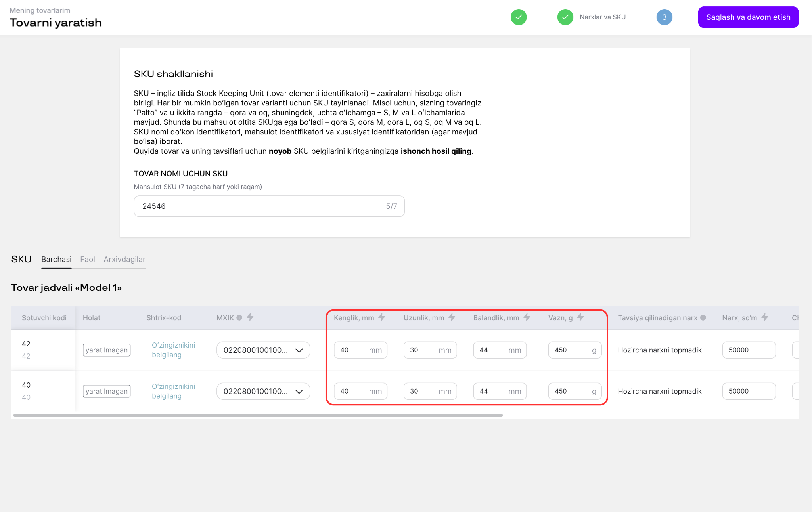Screen dimensions: 812x512
Task: Click the Mahsulot SKU field containing 24546
Action: 269,206
